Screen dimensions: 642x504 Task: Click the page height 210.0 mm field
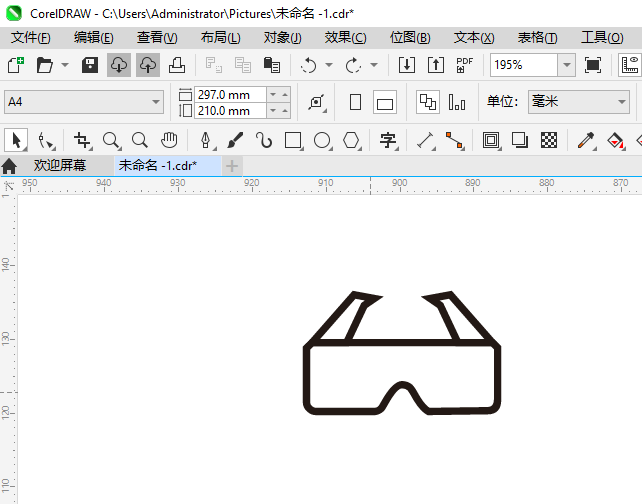tap(230, 111)
